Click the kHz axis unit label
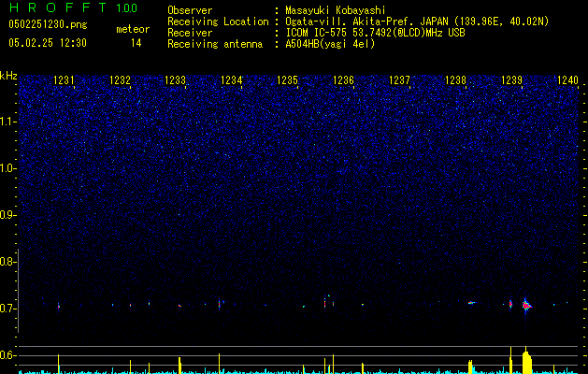The height and width of the screenshot is (374, 588). [x=8, y=76]
